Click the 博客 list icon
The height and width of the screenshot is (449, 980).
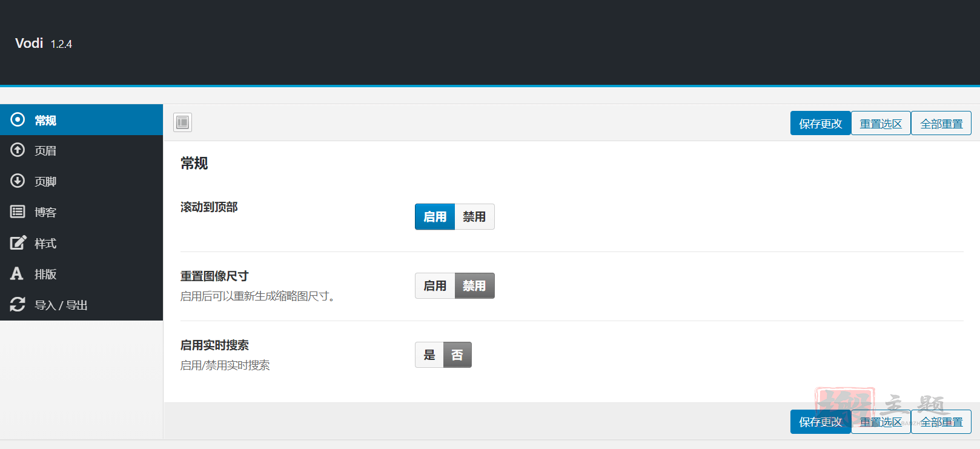click(18, 211)
